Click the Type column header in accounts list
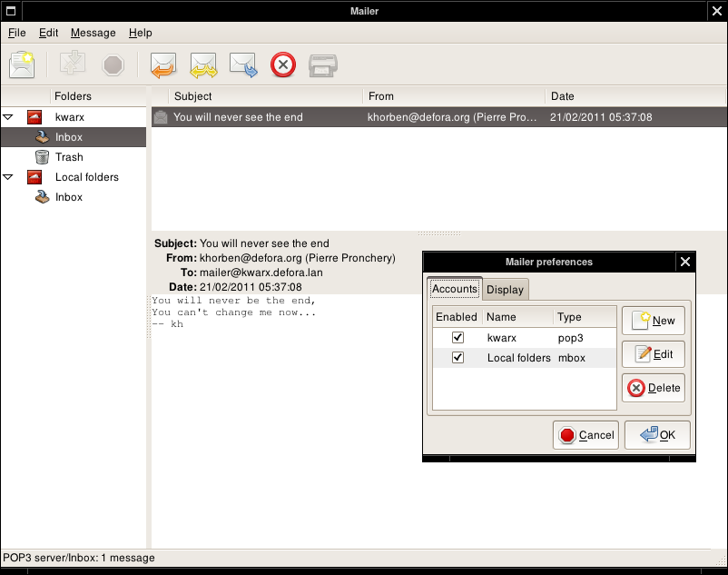 point(585,317)
